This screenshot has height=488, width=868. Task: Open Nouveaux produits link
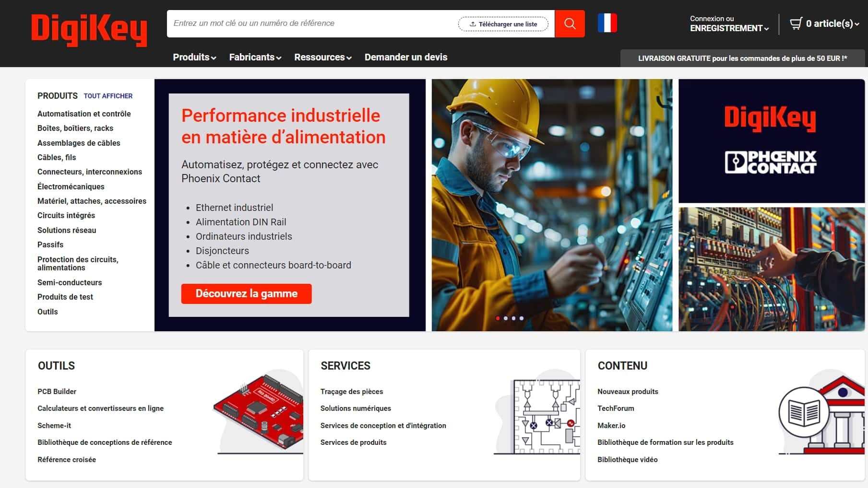[628, 392]
